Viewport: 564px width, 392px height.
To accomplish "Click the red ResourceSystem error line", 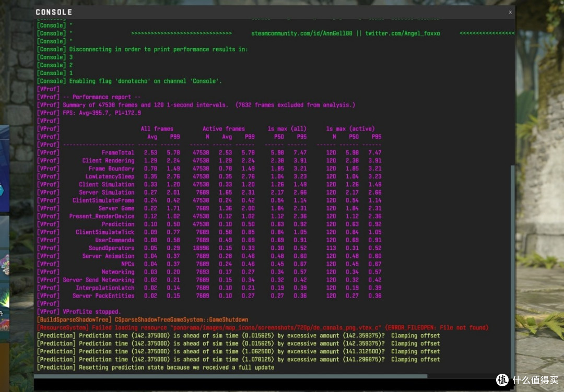I will 263,328.
